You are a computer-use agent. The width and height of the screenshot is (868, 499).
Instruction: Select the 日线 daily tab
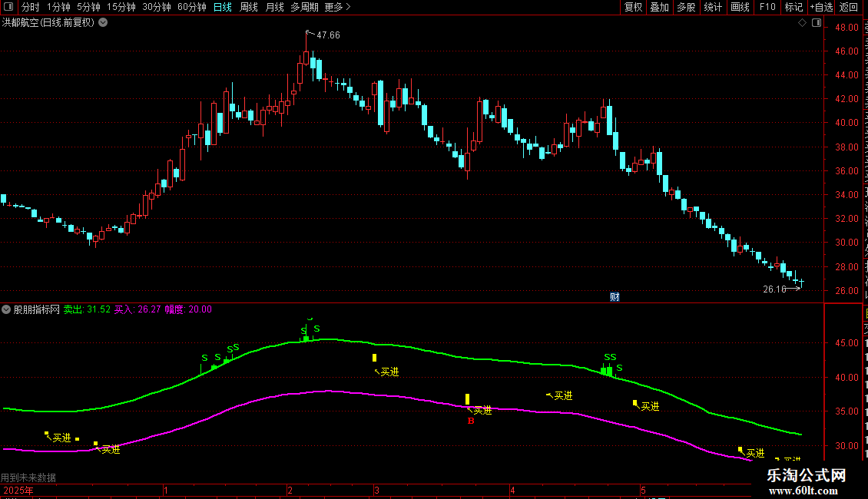pyautogui.click(x=223, y=7)
